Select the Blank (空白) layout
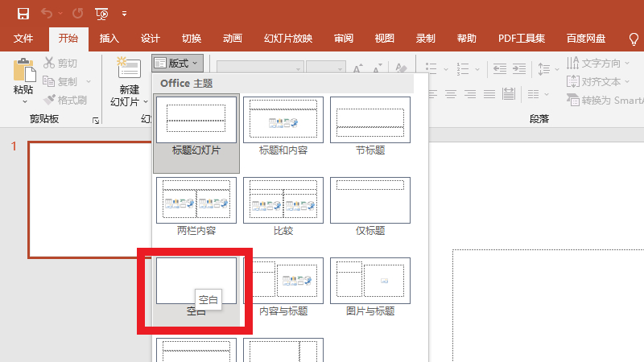The image size is (644, 362). [196, 282]
